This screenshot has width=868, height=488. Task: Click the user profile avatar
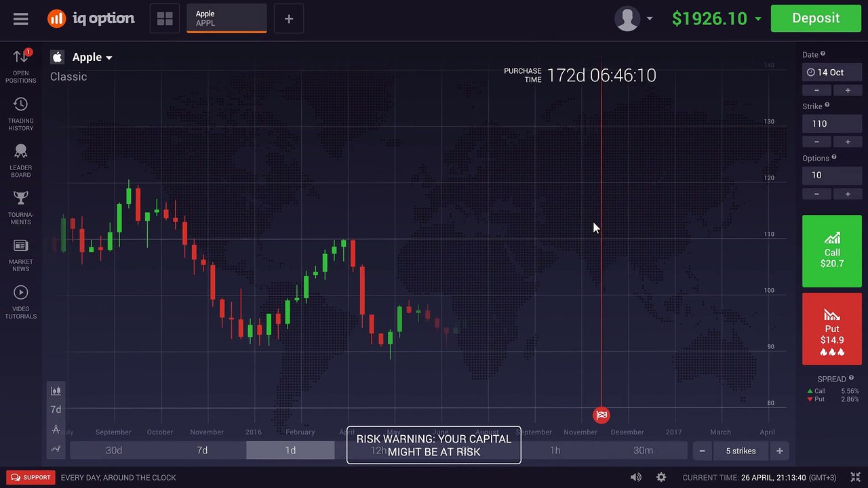(x=627, y=18)
